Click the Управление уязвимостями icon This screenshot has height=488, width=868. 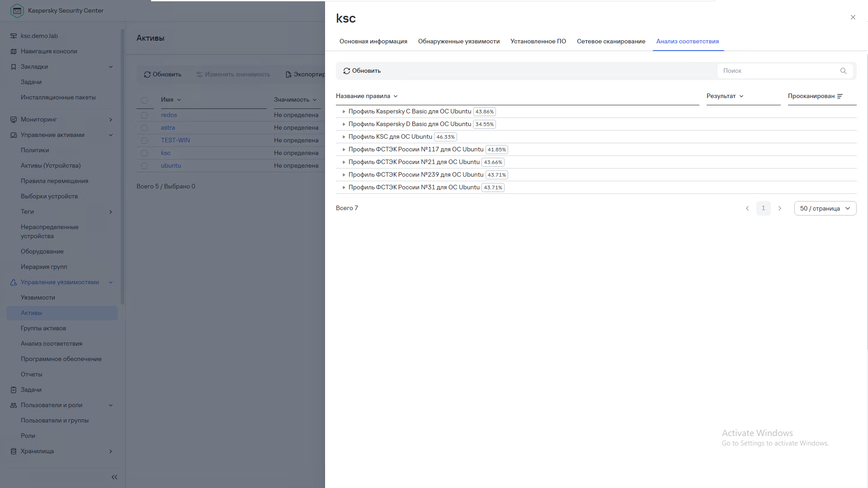pos(14,282)
